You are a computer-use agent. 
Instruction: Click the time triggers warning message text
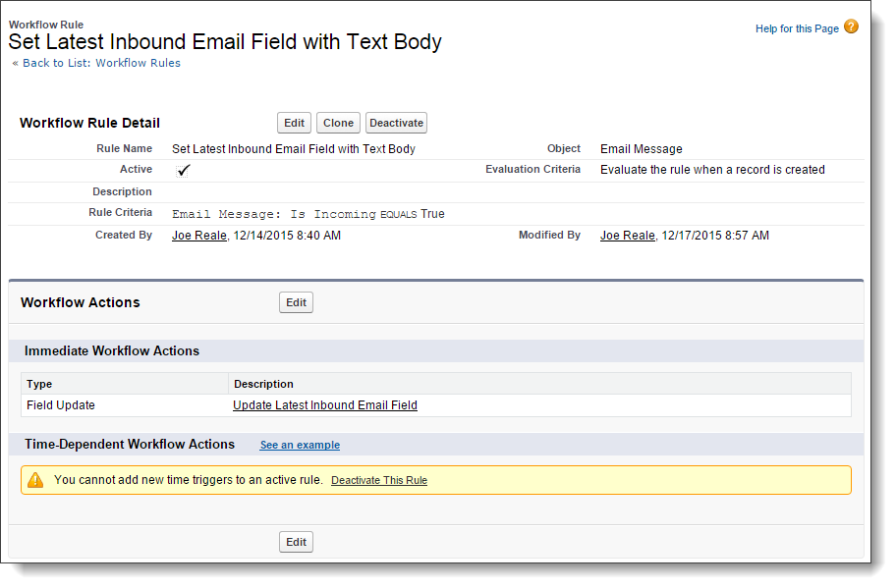189,480
